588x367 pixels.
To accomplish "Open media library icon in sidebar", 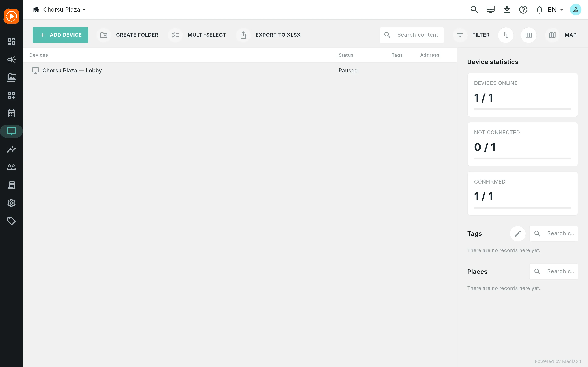I will pyautogui.click(x=11, y=77).
